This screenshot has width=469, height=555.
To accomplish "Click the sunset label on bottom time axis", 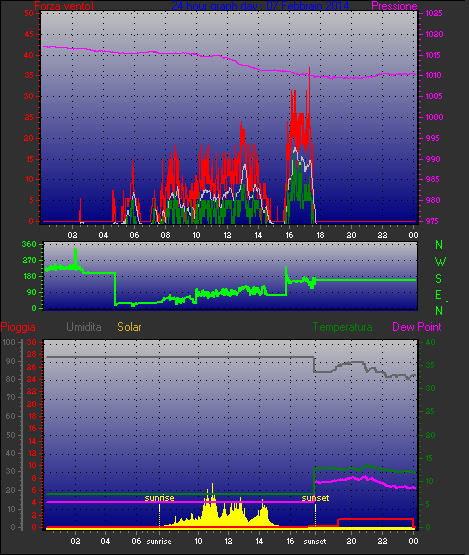I will (315, 541).
